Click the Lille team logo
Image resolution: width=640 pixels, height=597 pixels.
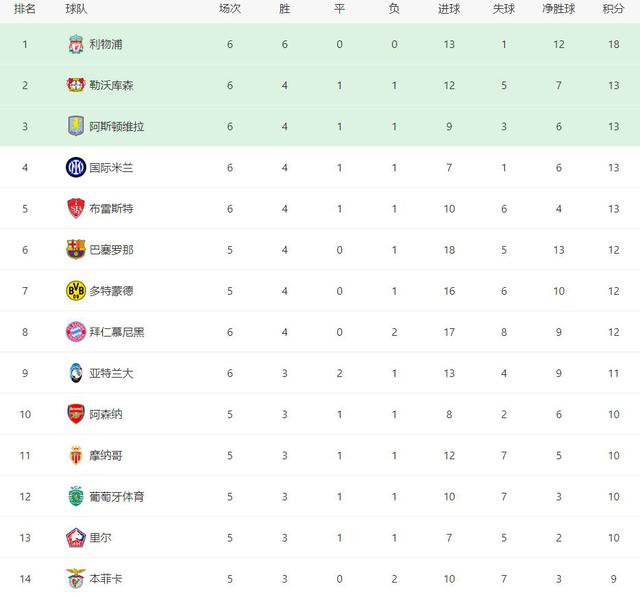76,537
